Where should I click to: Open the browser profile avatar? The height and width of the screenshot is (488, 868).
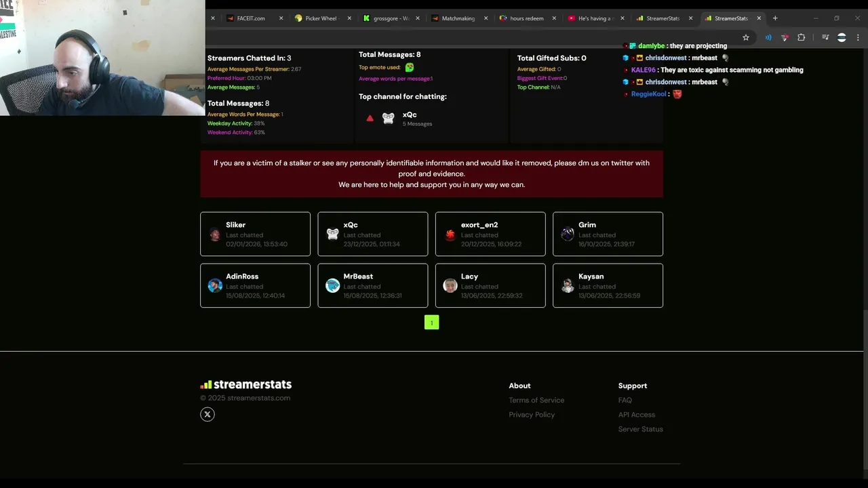tap(842, 37)
